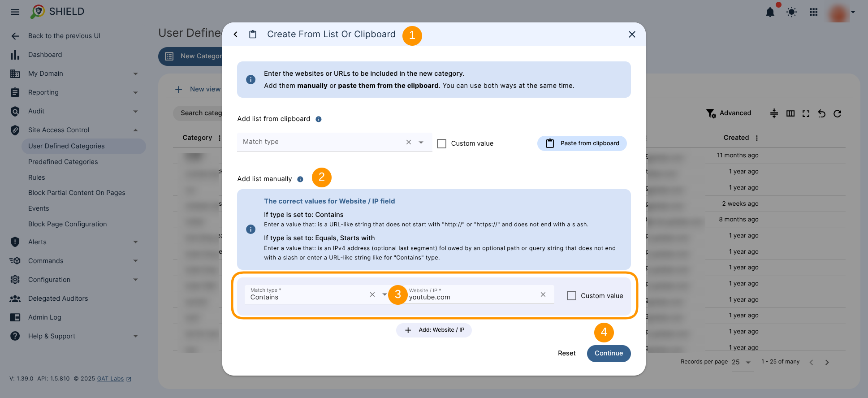Click info icon beside Add list manually
The height and width of the screenshot is (398, 868).
point(300,179)
